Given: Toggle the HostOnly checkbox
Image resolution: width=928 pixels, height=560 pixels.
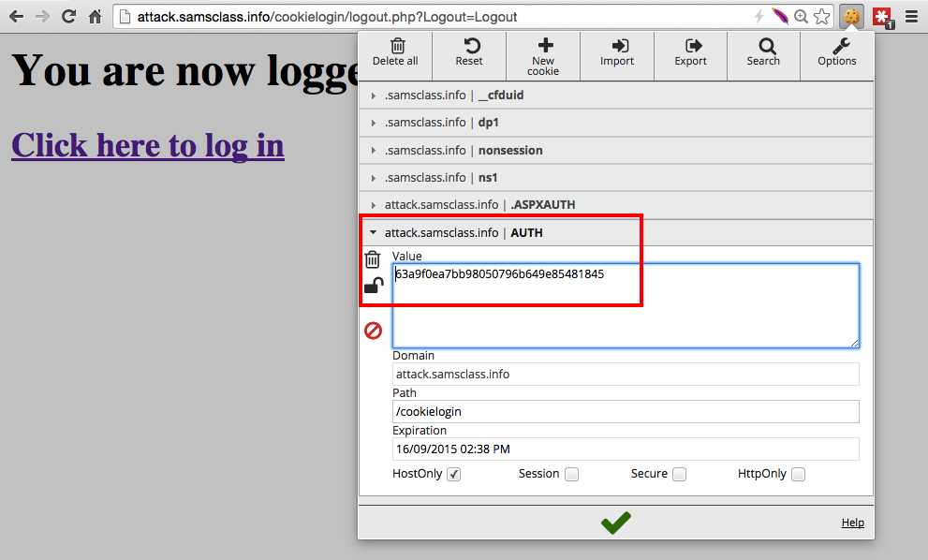Looking at the screenshot, I should click(x=454, y=474).
